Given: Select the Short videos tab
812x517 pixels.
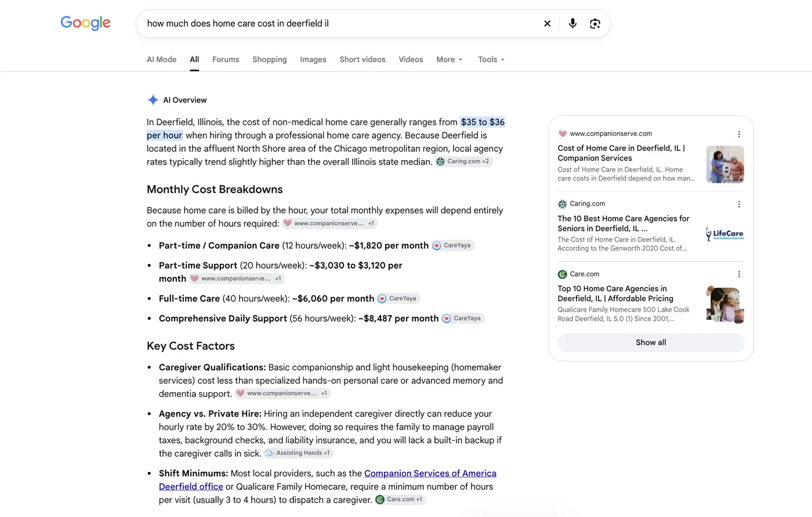Looking at the screenshot, I should pyautogui.click(x=362, y=59).
